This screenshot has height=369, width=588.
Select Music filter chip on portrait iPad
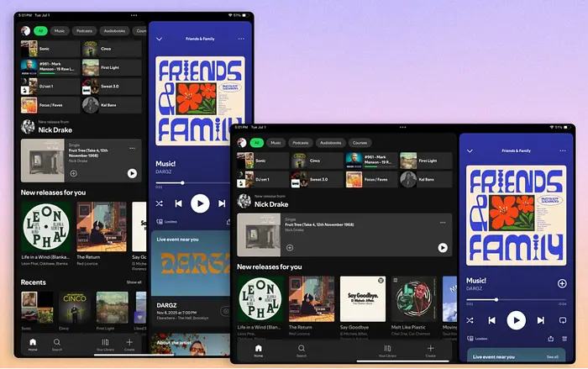click(x=60, y=31)
